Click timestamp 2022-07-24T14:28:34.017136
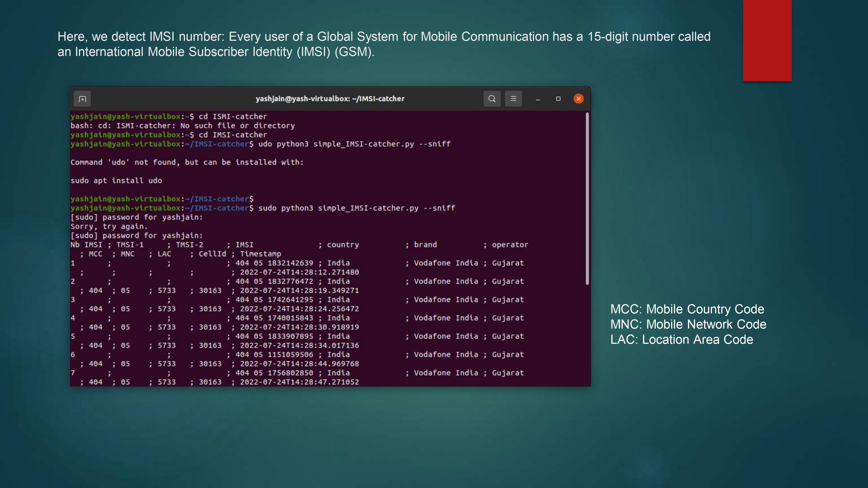868x488 pixels. tap(299, 346)
